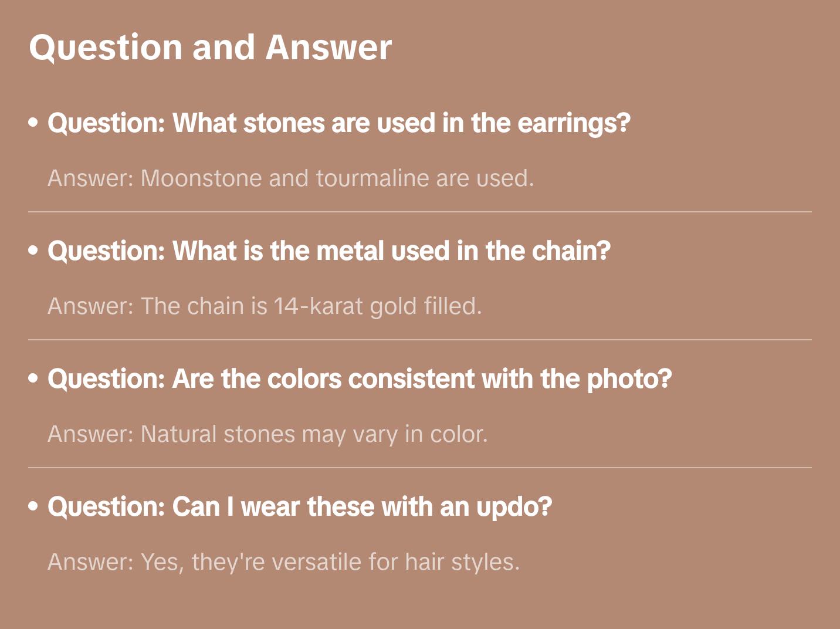Viewport: 840px width, 629px height.
Task: Expand the colors consistent question
Action: point(360,379)
